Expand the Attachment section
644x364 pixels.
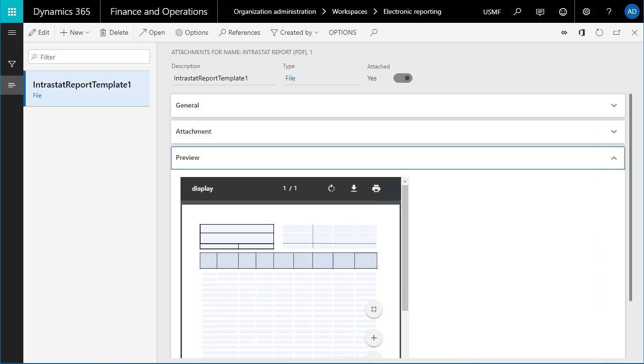[x=398, y=131]
